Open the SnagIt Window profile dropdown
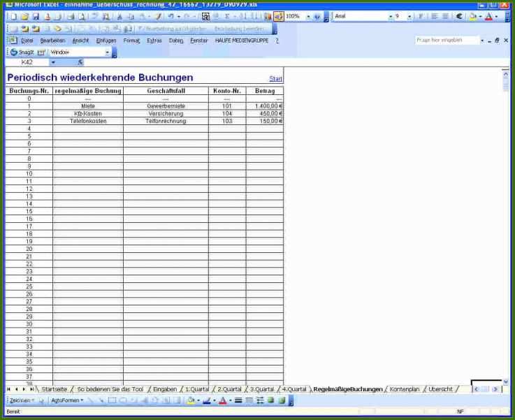515x420 pixels. click(x=107, y=52)
